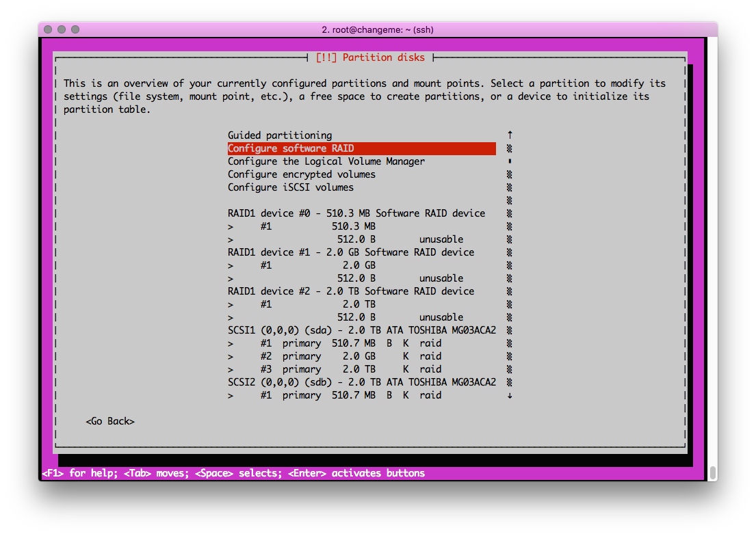Click the scroll down arrow in list
Image resolution: width=756 pixels, height=536 pixels.
coord(510,396)
